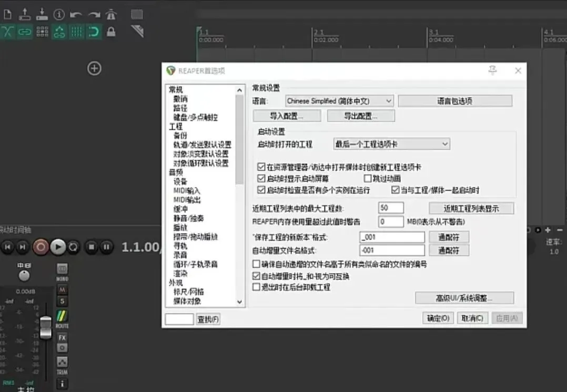
Task: Check the 跳过动画 checkbox
Action: point(368,178)
